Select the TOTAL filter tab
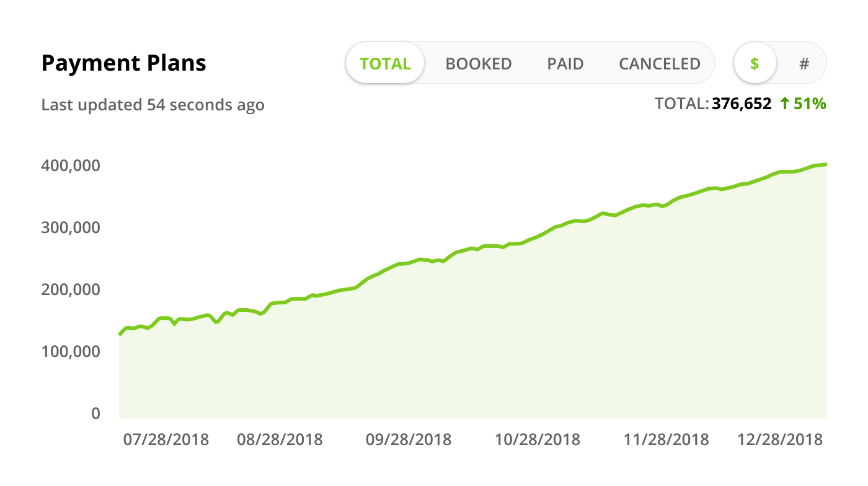Viewport: 868px width, 486px height. (385, 63)
